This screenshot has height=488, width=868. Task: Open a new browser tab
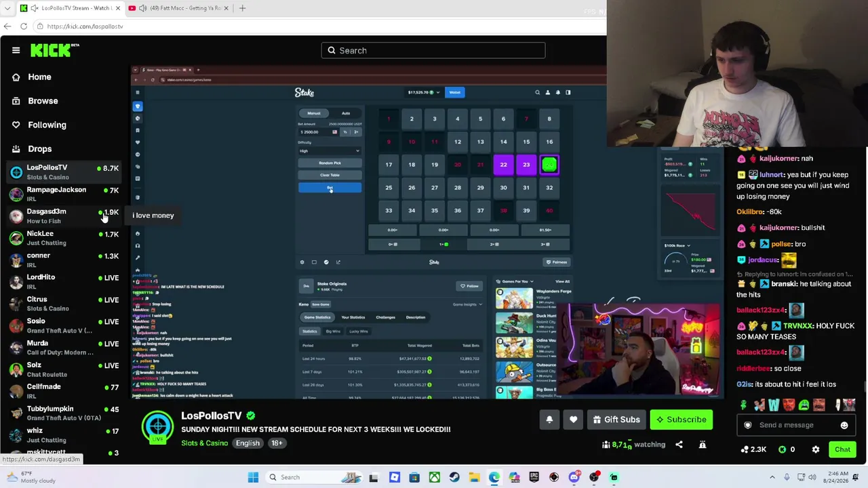[x=242, y=8]
